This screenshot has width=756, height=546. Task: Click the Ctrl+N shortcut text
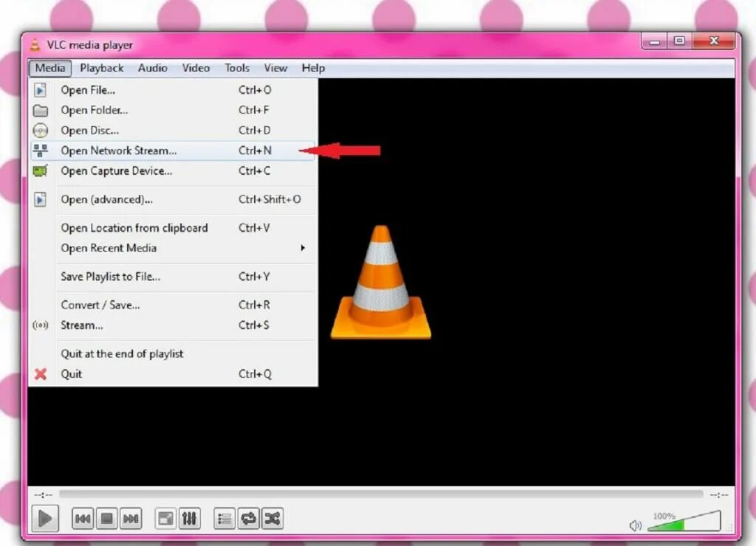click(x=255, y=151)
